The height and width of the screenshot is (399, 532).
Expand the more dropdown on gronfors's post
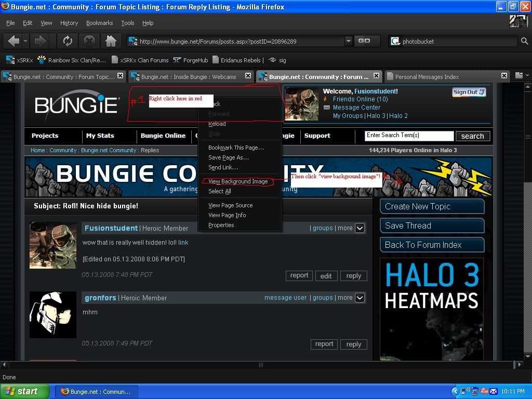[x=360, y=298]
